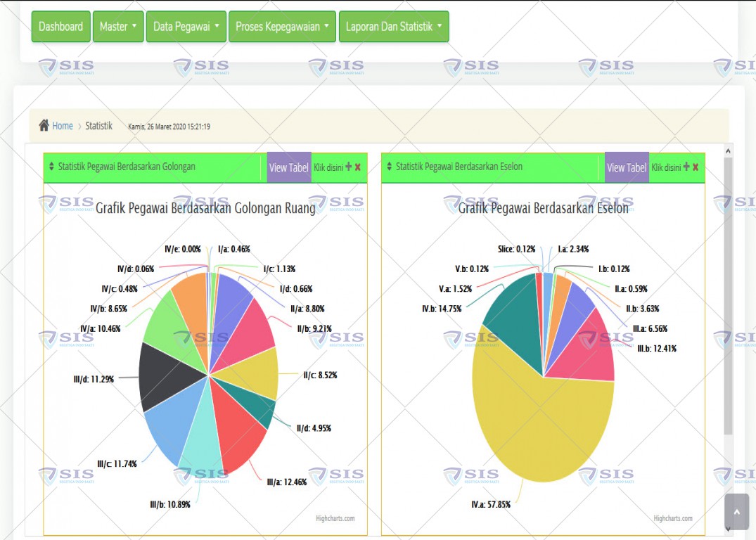Click View Tabel on Eselon panel
Screen dimensions: 756x540
coord(627,167)
